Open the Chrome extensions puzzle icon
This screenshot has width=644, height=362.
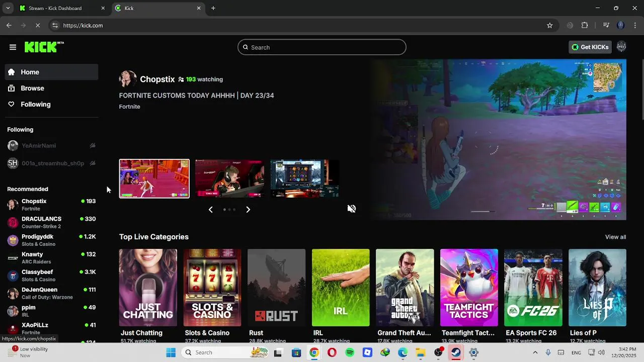[585, 25]
